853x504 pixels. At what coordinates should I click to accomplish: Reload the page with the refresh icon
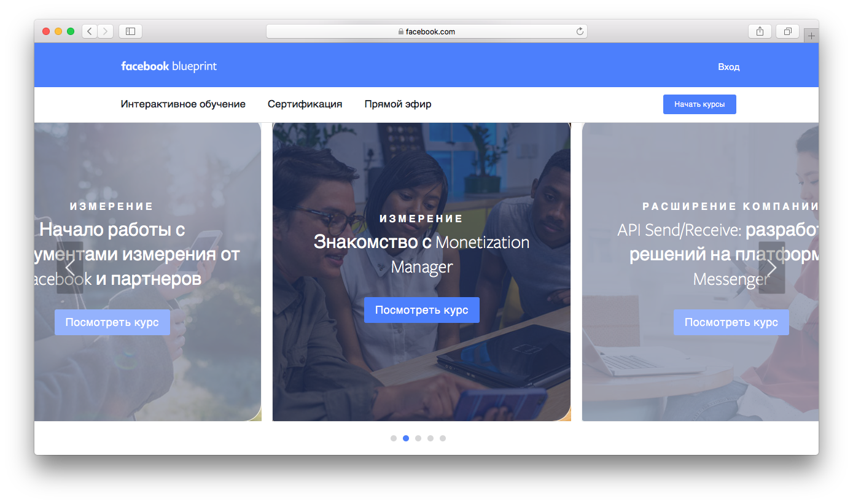pos(580,31)
